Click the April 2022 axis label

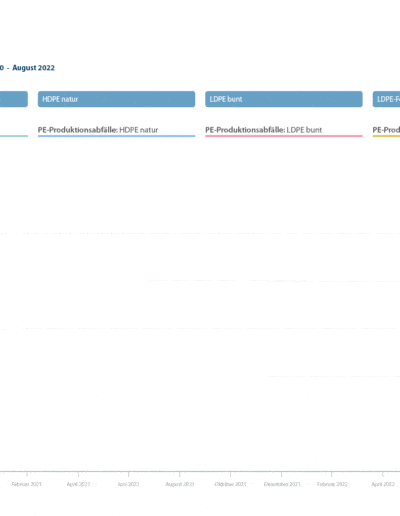click(x=383, y=484)
